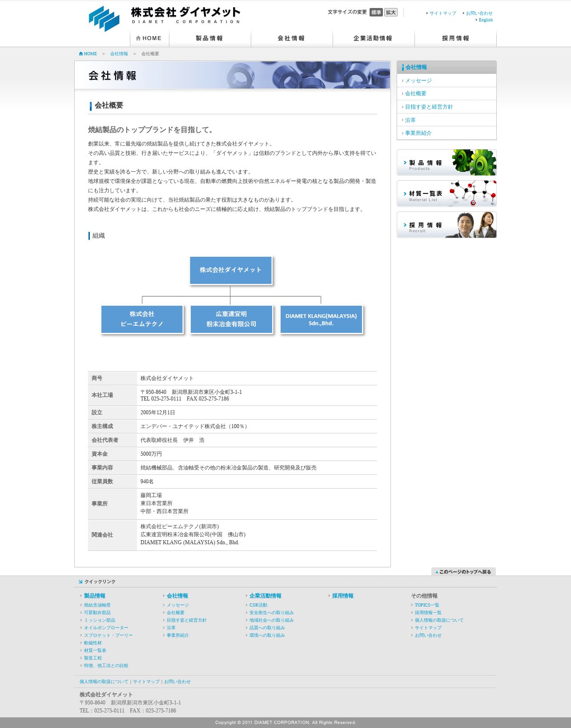This screenshot has width=571, height=728.
Task: Open footer 事業所紹介 link
Action: tap(178, 635)
